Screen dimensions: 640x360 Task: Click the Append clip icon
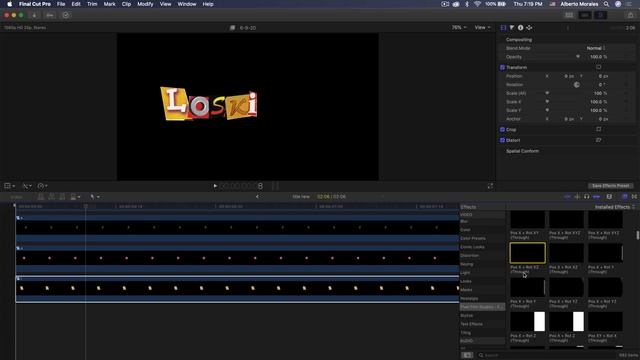pyautogui.click(x=62, y=197)
